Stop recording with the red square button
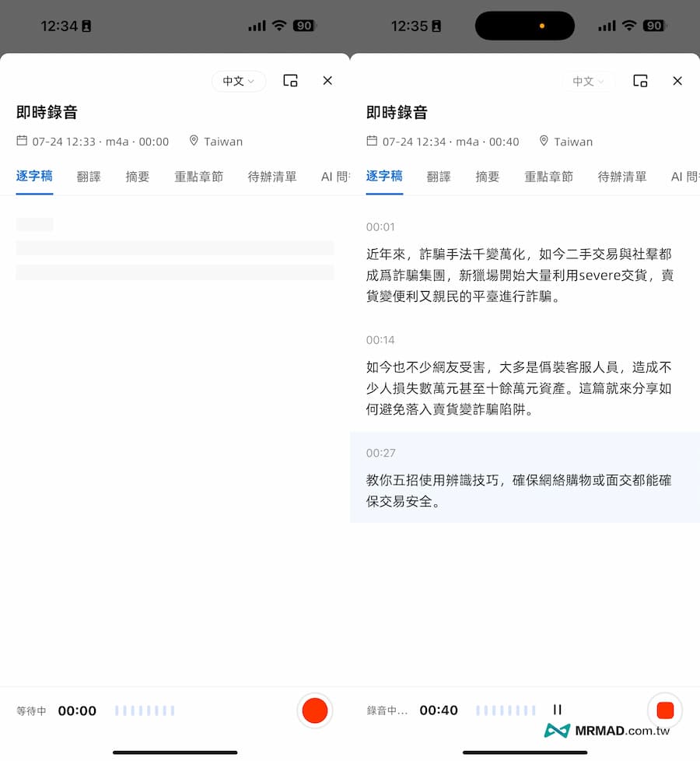 (664, 710)
